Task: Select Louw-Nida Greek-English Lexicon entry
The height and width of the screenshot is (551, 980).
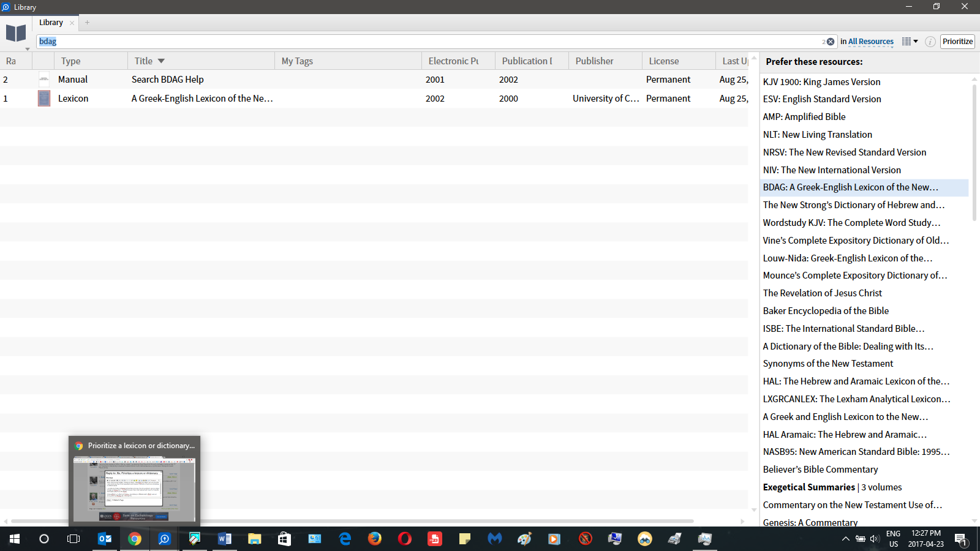Action: pos(848,258)
